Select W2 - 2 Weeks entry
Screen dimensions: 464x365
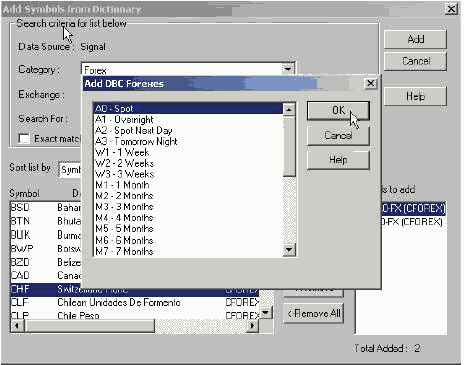coord(188,163)
